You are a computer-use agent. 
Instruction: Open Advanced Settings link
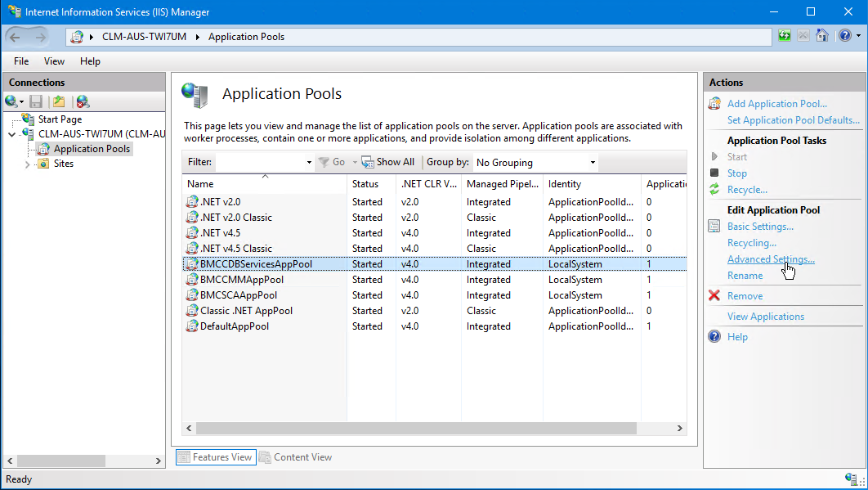point(771,259)
